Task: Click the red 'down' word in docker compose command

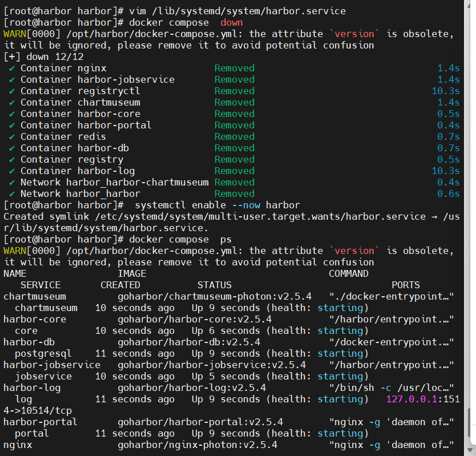Action: click(x=232, y=23)
